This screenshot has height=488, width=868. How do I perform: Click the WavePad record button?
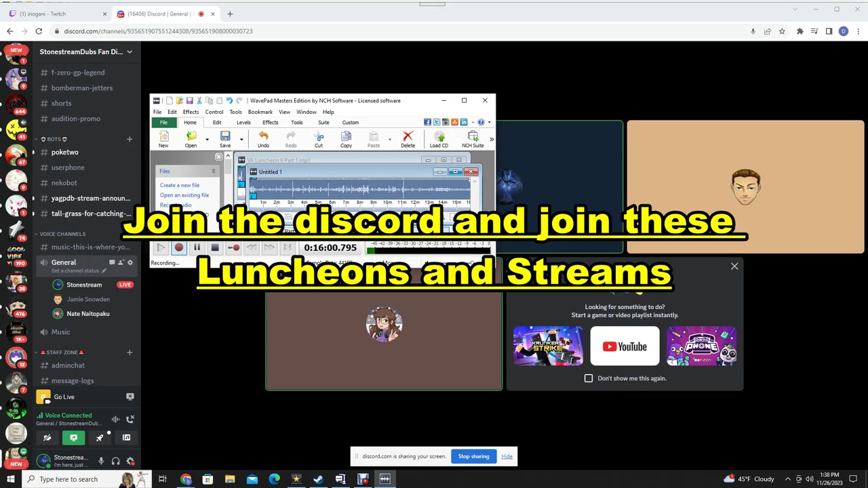[x=179, y=248]
